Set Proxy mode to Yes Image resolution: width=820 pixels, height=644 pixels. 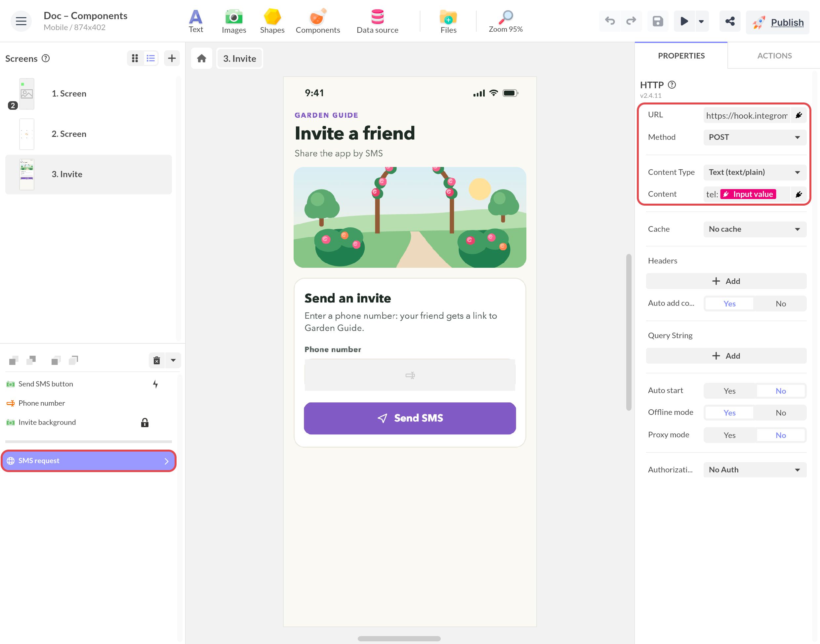729,435
